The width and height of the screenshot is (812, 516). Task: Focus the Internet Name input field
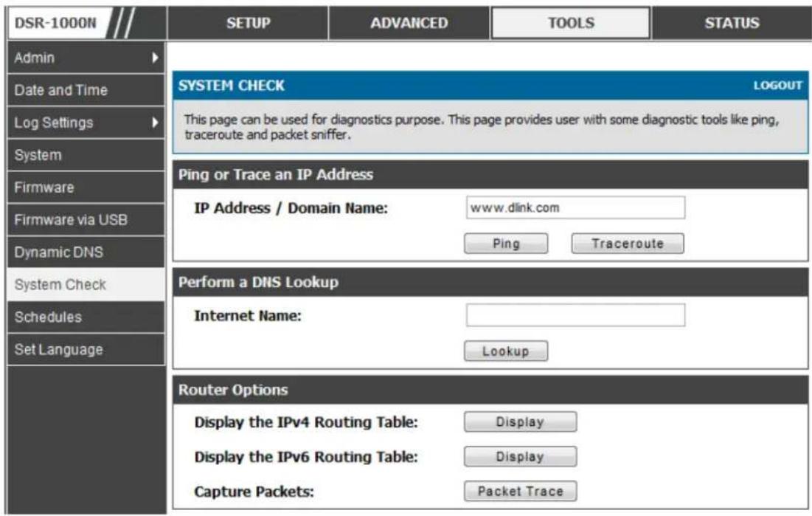pos(575,314)
